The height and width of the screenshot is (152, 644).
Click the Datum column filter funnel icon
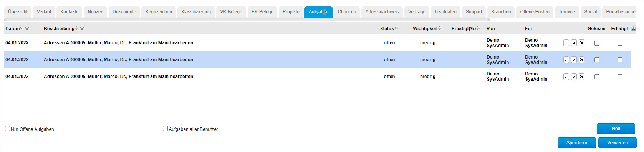[x=27, y=29]
